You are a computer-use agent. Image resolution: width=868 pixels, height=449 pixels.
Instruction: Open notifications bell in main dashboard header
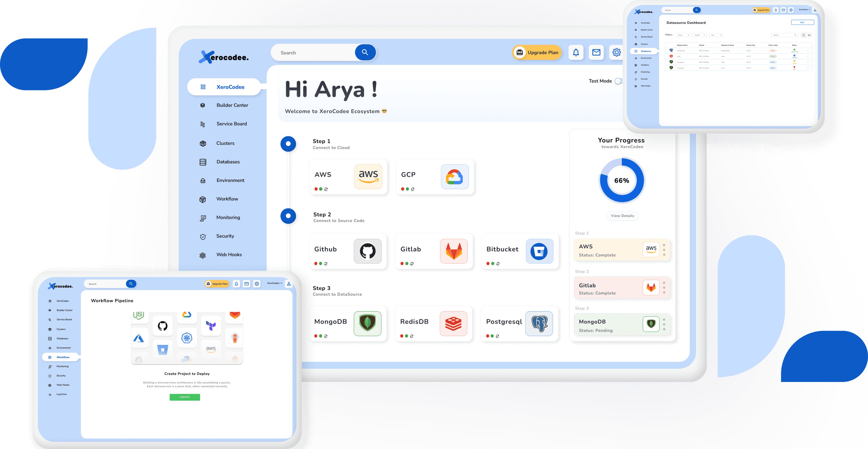576,52
